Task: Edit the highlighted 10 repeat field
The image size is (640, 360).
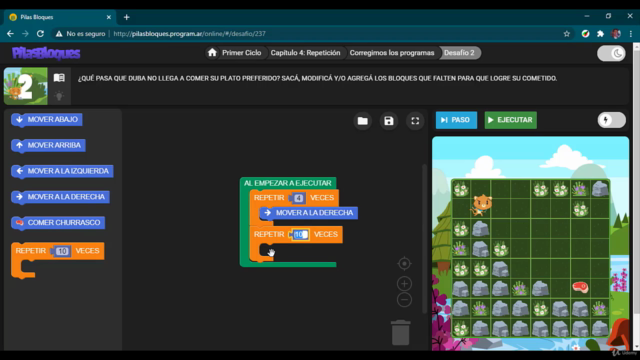Action: 300,234
